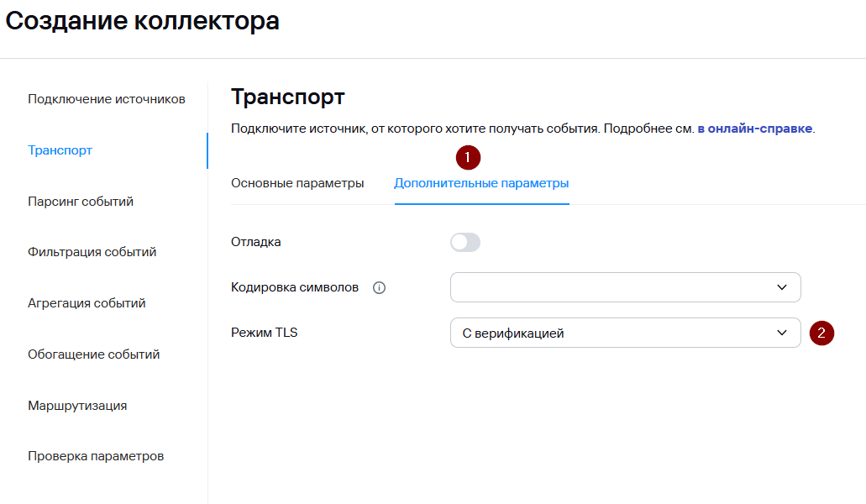
Task: Click the chevron arrow in Режим TLS field
Action: pos(782,333)
